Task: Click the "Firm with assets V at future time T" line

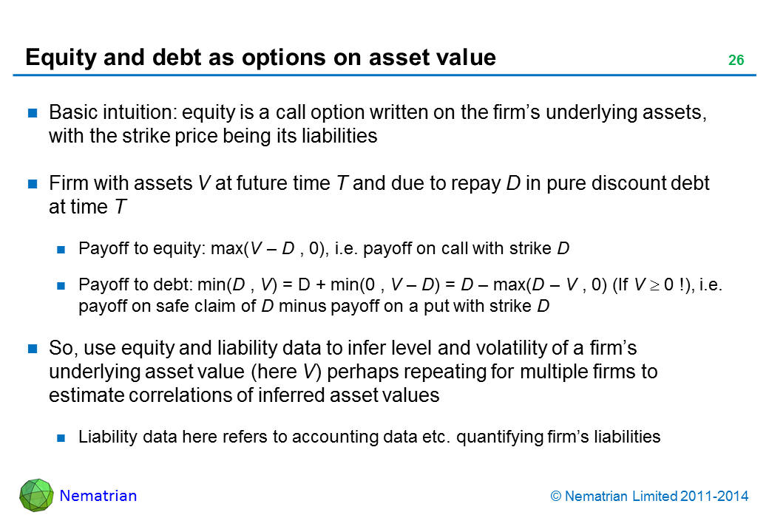Action: (x=379, y=184)
